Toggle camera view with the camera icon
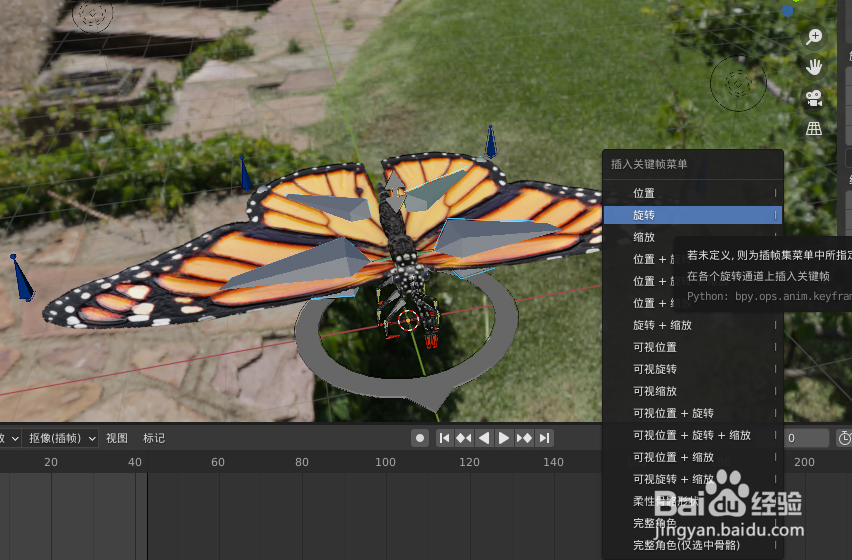The image size is (852, 560). tap(814, 98)
